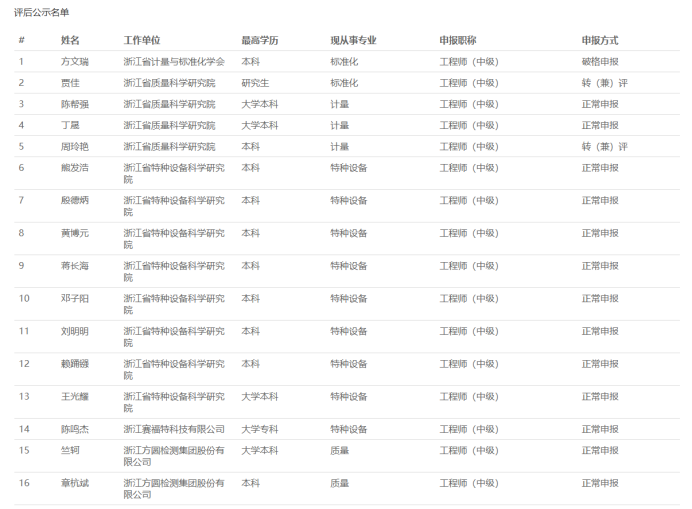Select 大学专科 in 陈鸣杰's row
This screenshot has height=509, width=692.
259,429
